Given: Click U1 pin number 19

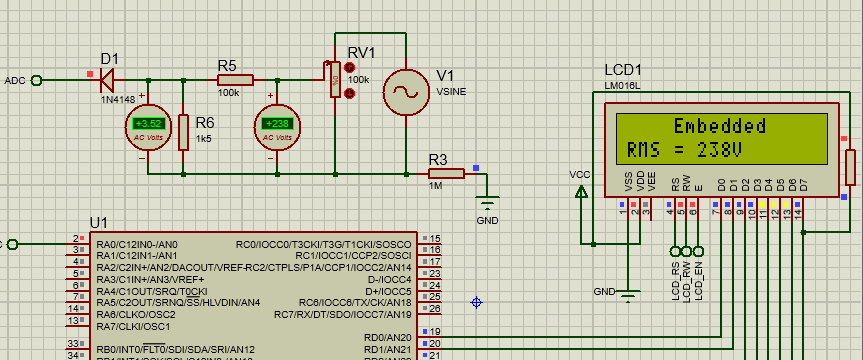Looking at the screenshot, I should (435, 332).
